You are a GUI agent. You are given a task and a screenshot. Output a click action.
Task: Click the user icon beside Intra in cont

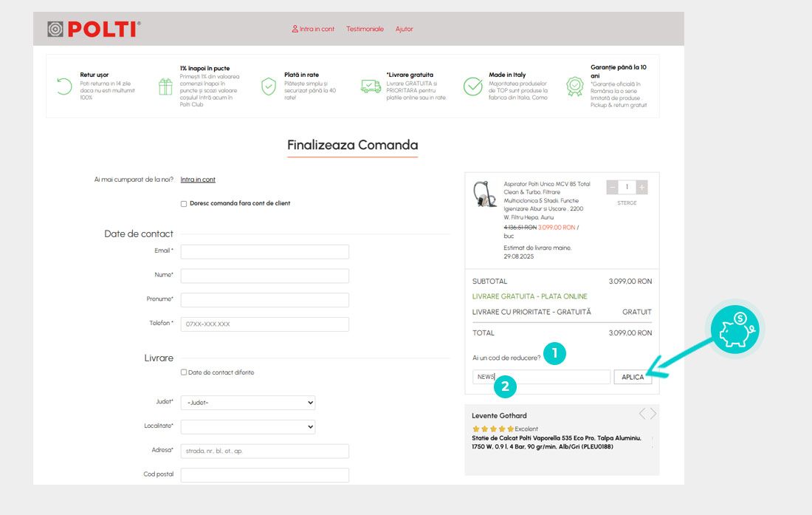tap(295, 29)
